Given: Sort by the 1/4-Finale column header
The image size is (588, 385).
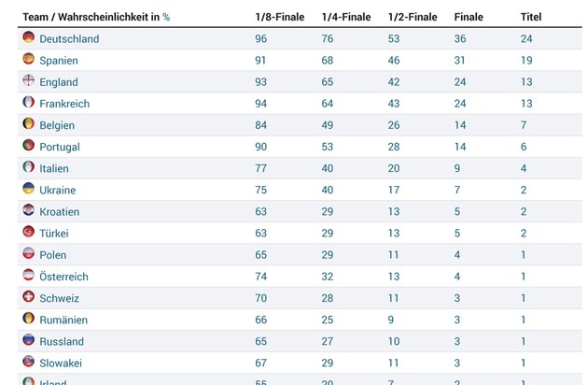Looking at the screenshot, I should pos(345,17).
